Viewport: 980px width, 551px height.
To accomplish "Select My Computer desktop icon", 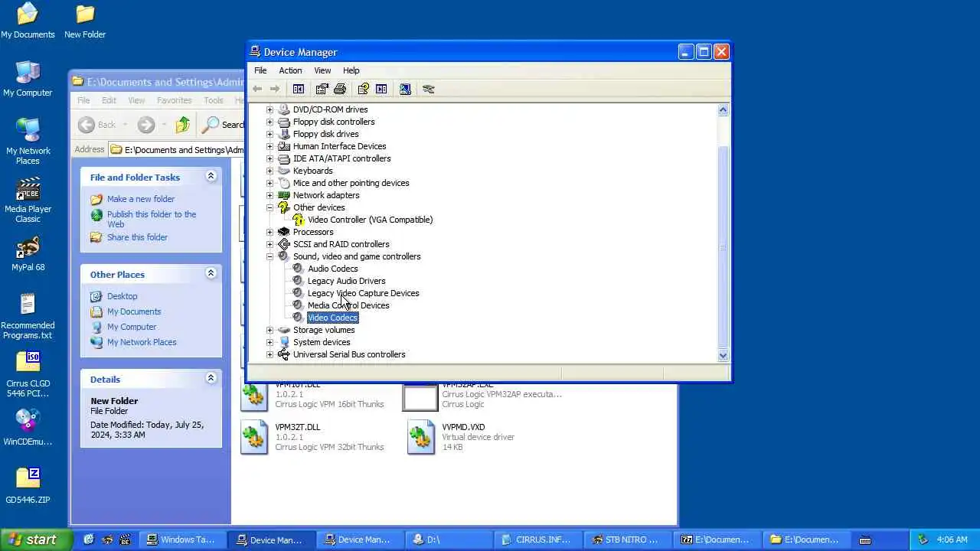I will click(x=28, y=80).
